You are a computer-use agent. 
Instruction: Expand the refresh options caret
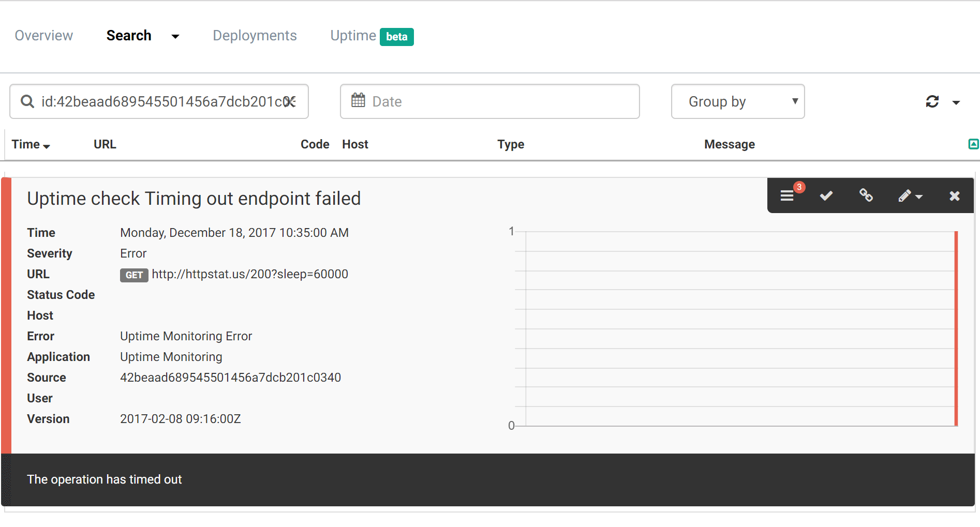pyautogui.click(x=956, y=102)
